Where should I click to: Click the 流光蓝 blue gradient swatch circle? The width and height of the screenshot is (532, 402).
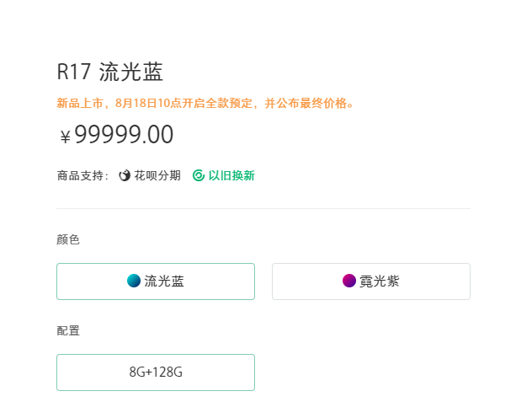(134, 281)
